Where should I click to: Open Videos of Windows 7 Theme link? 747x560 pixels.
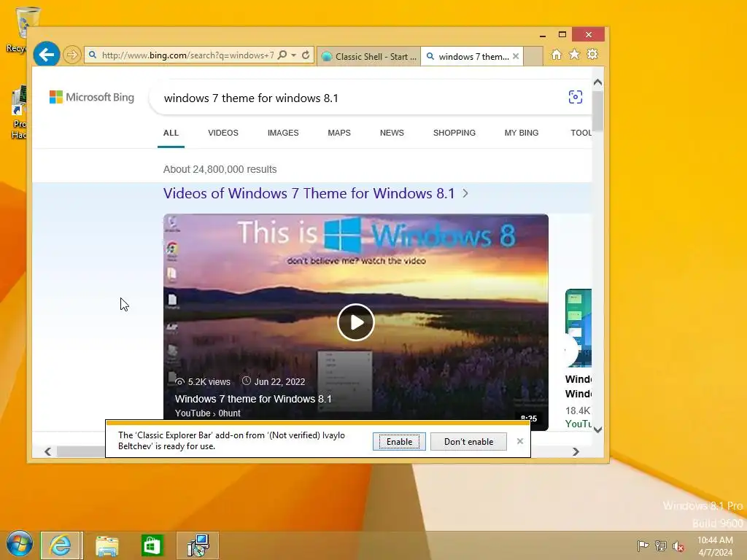[x=309, y=193]
